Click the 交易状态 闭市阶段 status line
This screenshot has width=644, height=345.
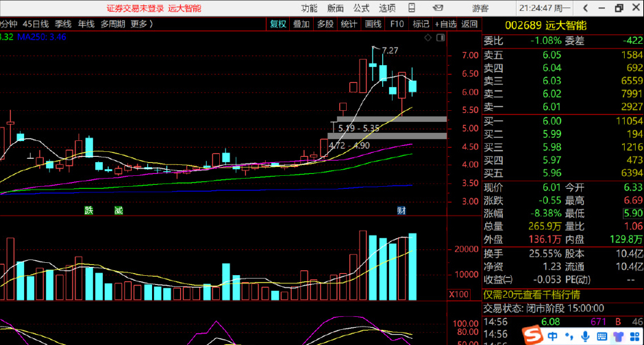(543, 309)
